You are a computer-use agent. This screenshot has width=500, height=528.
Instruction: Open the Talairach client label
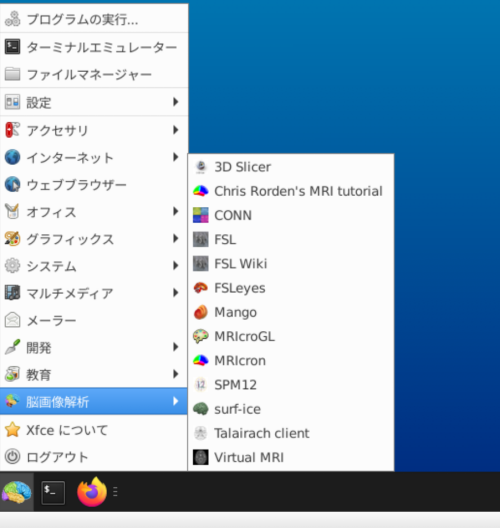[x=262, y=433]
